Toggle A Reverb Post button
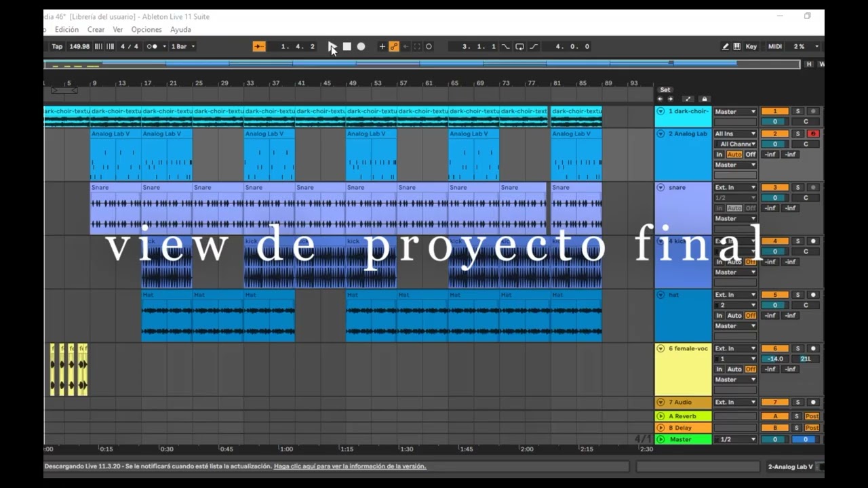868x488 pixels. click(812, 416)
